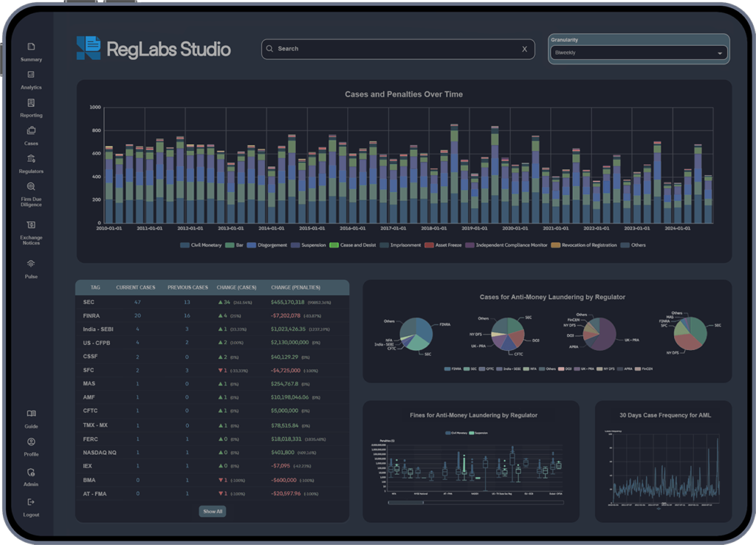Click the Show All button
The image size is (756, 545).
(213, 511)
